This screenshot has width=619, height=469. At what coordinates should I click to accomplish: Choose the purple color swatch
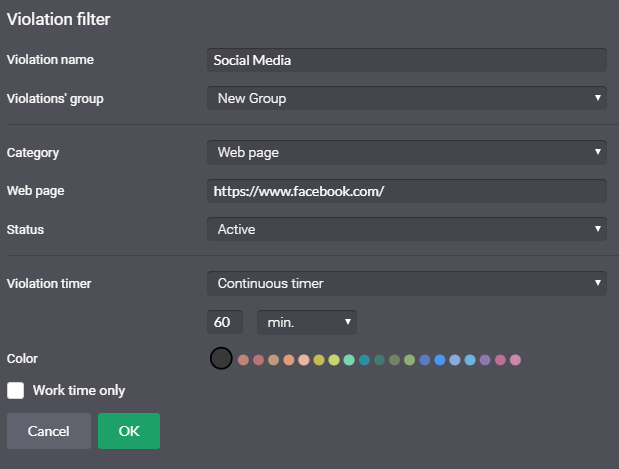pos(485,360)
